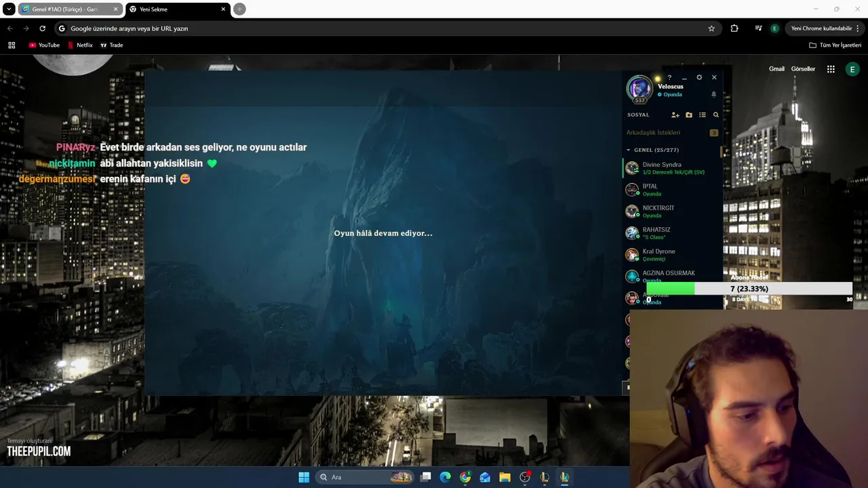Viewport: 868px width, 488px height.
Task: Click the League client help question mark
Action: [669, 77]
